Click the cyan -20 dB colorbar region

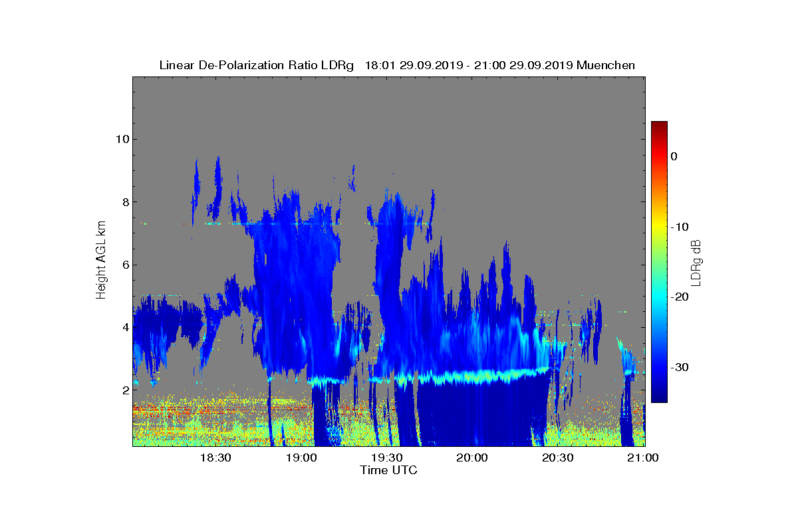click(659, 297)
